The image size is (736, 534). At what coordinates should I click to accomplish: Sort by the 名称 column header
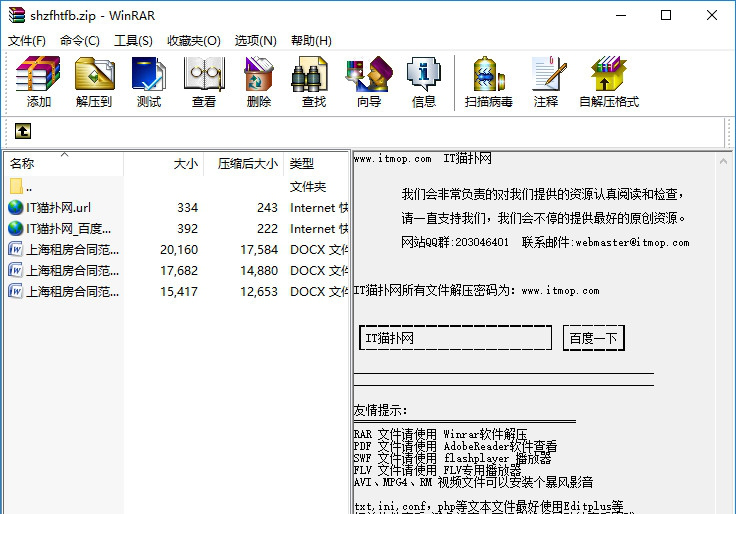64,163
